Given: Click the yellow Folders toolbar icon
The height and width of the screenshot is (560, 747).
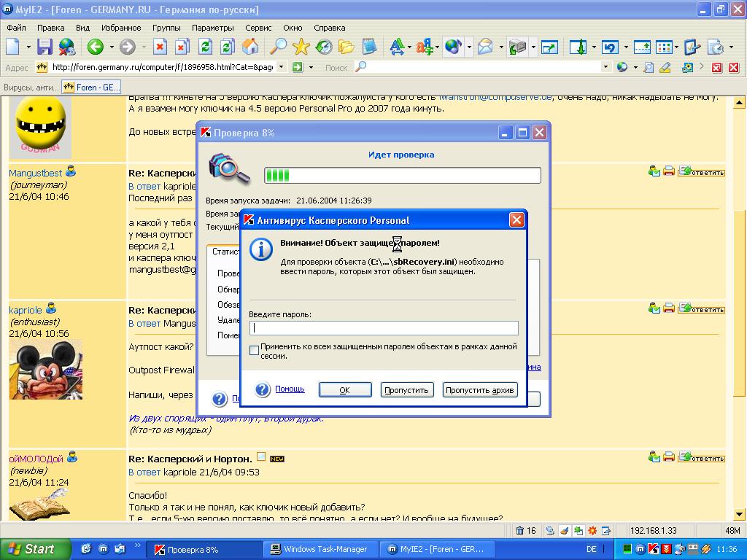Looking at the screenshot, I should coord(347,47).
